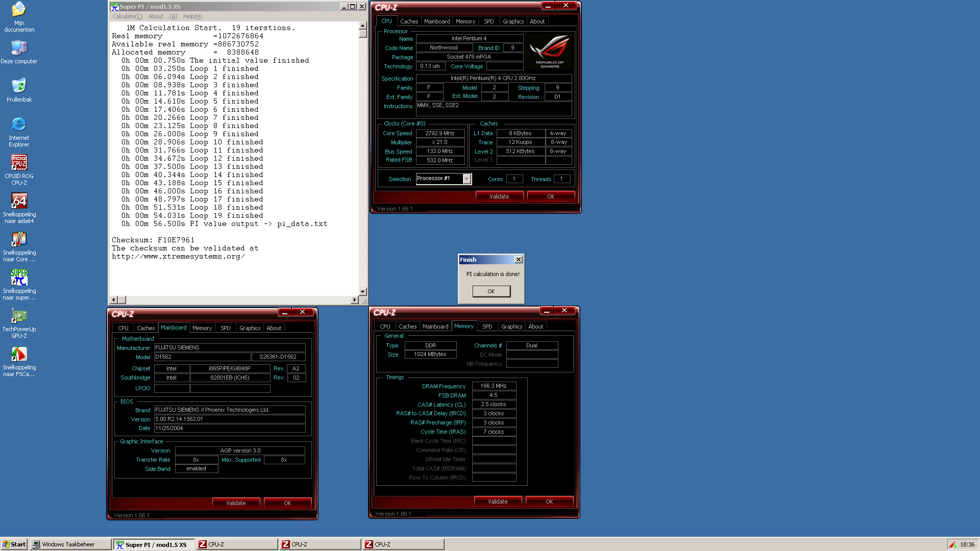This screenshot has height=551, width=980.
Task: Open Caches tab in Memory CPU-Z window
Action: click(407, 327)
